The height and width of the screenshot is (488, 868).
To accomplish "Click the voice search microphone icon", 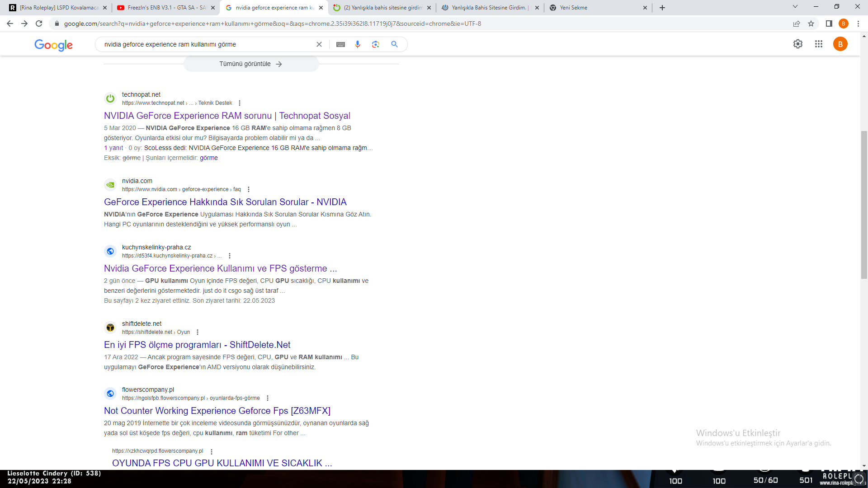I will [358, 44].
